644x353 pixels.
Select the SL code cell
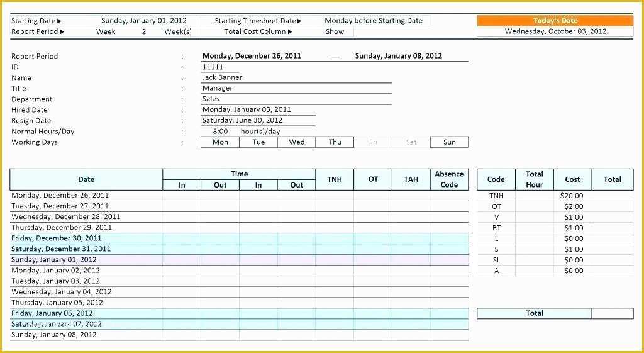coord(496,260)
